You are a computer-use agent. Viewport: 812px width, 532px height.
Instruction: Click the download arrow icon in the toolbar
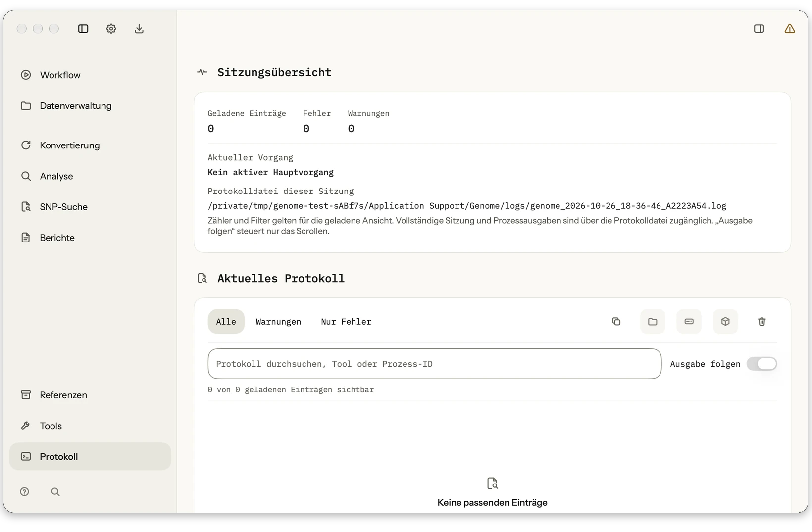[139, 29]
